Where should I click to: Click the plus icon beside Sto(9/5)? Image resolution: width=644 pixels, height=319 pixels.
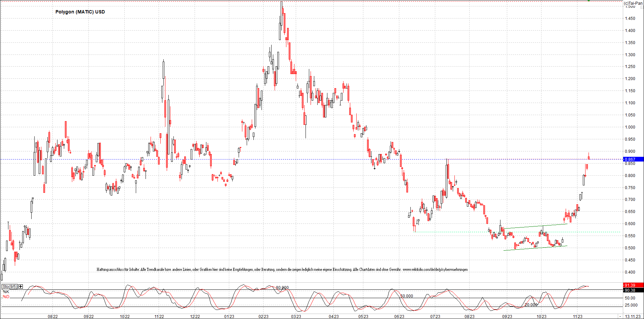[x=21, y=286]
